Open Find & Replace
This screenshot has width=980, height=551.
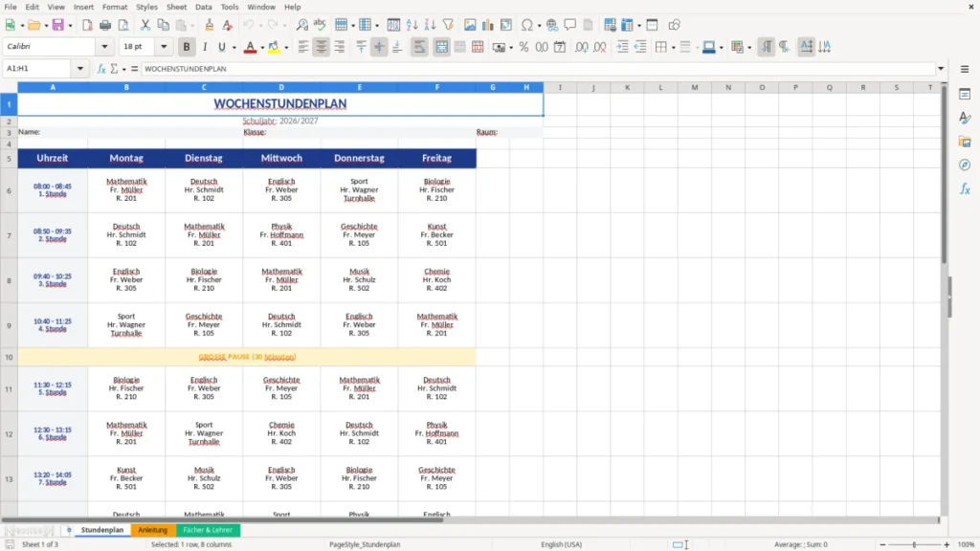(301, 25)
